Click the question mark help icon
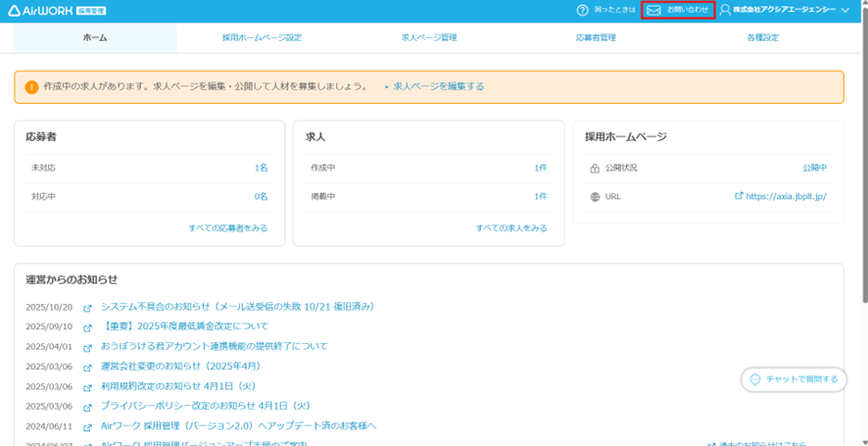This screenshot has width=868, height=446. coord(583,10)
